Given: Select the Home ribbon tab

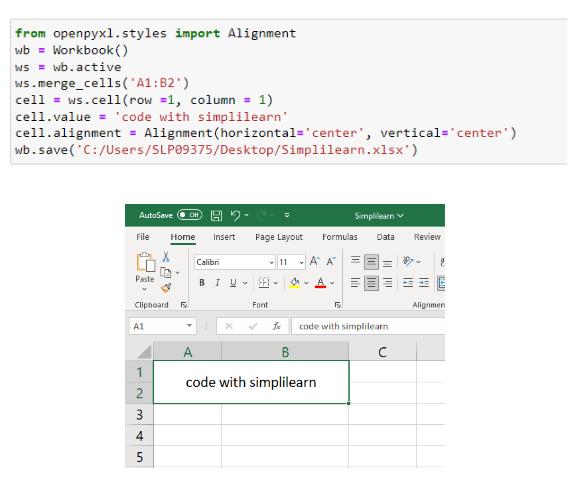Looking at the screenshot, I should (183, 237).
